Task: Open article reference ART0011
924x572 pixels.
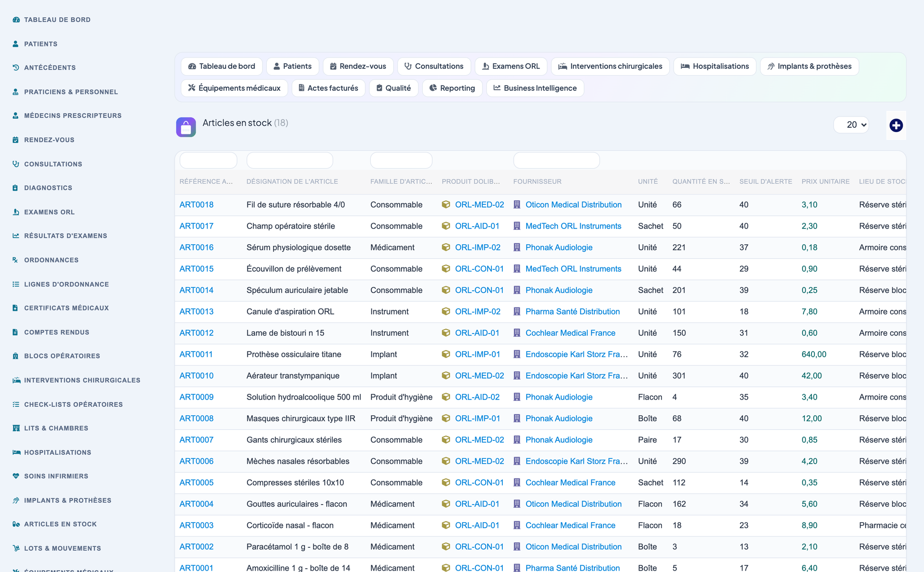Action: tap(196, 354)
